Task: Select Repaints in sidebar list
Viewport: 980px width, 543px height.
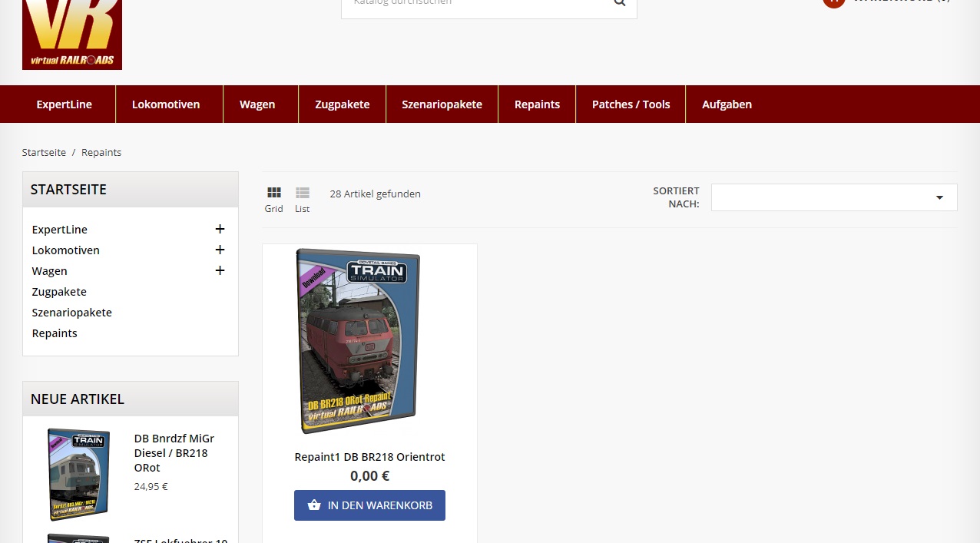Action: 55,333
